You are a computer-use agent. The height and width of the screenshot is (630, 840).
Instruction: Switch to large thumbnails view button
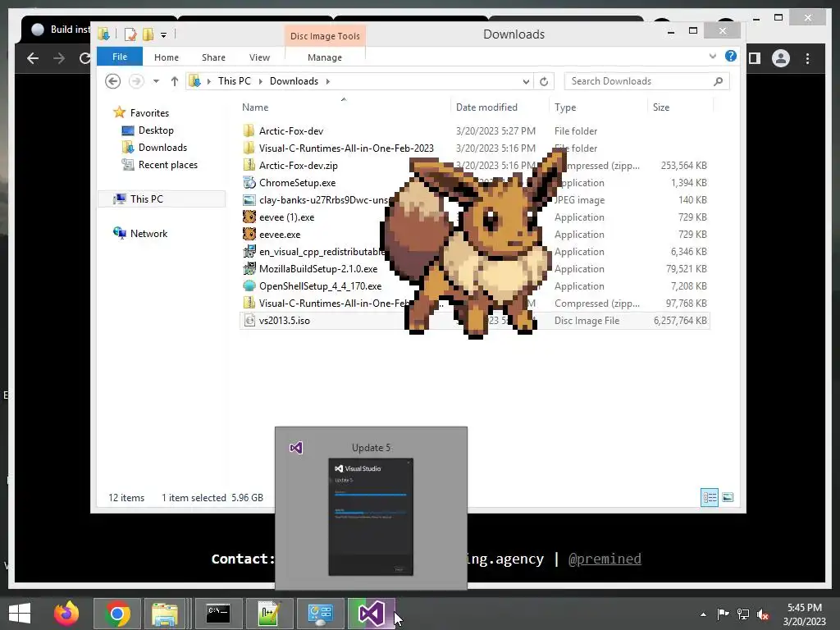728,498
